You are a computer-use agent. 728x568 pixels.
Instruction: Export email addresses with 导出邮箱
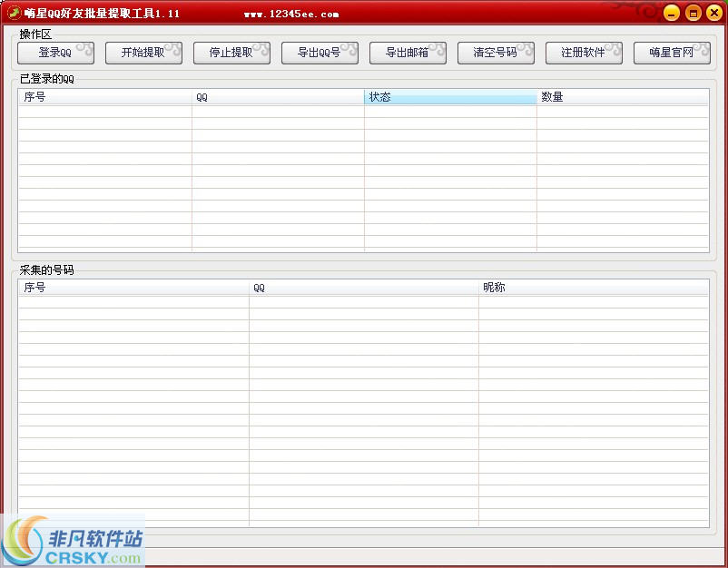[x=408, y=53]
